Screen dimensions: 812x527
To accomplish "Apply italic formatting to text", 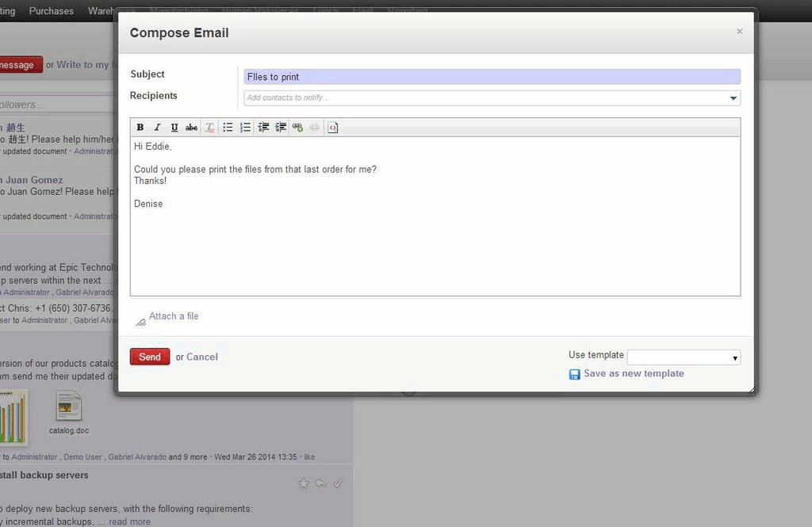I will [157, 128].
